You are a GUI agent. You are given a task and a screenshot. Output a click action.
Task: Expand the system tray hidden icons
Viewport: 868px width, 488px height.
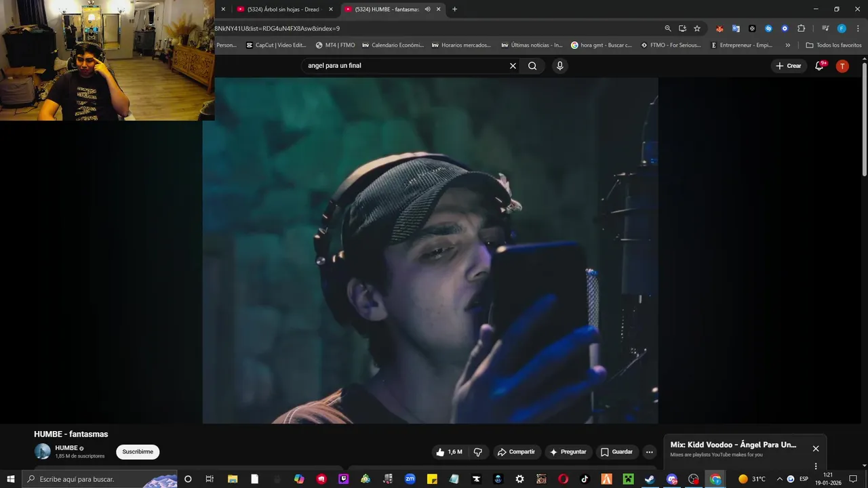pyautogui.click(x=779, y=479)
